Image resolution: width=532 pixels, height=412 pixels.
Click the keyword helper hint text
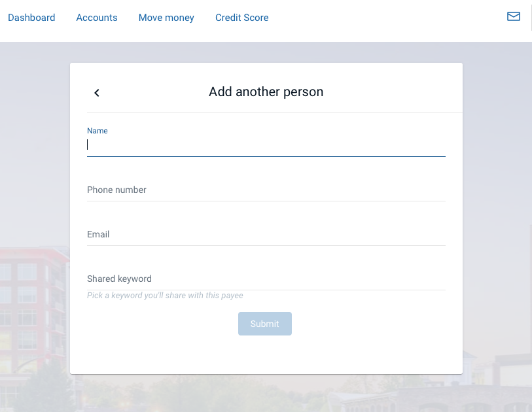click(165, 296)
